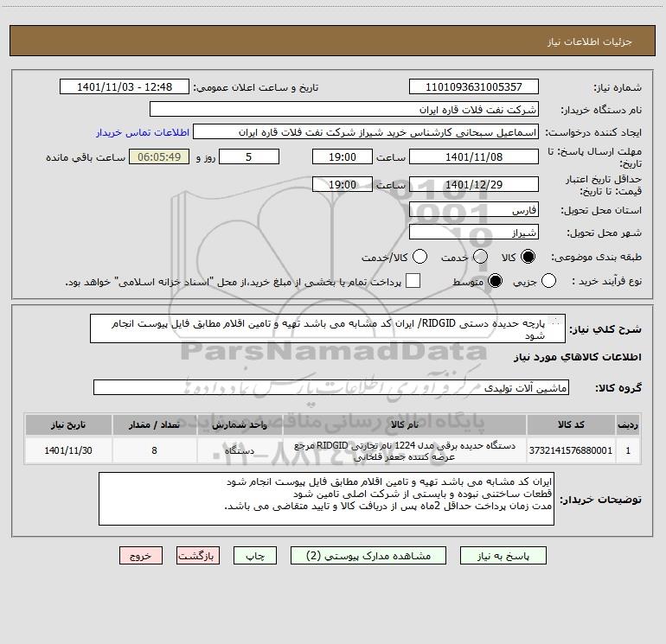
Task: Click the quantity cell showing 8
Action: tap(154, 450)
